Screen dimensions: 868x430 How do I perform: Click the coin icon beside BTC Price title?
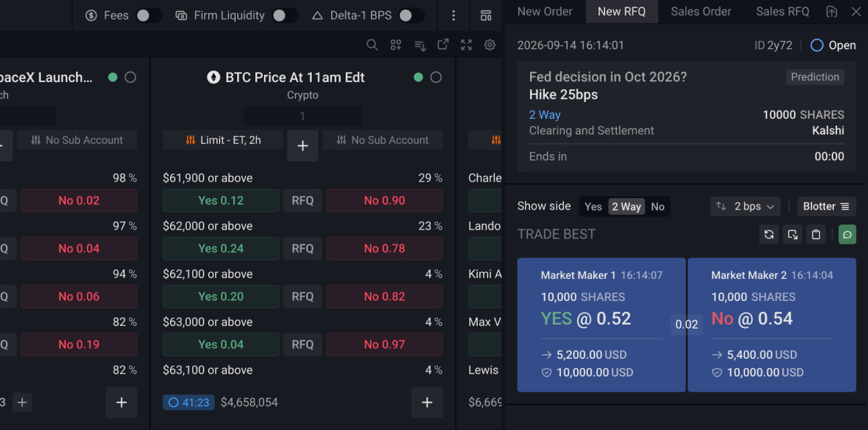(x=214, y=77)
